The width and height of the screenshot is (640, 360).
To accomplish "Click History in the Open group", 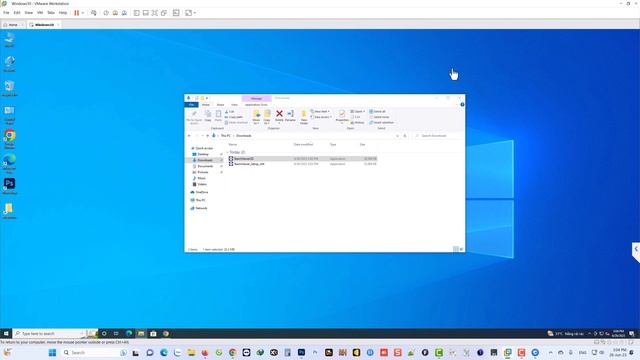I will (x=357, y=122).
